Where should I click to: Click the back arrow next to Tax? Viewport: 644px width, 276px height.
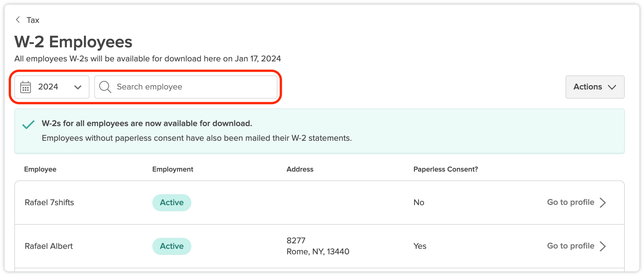[x=18, y=20]
